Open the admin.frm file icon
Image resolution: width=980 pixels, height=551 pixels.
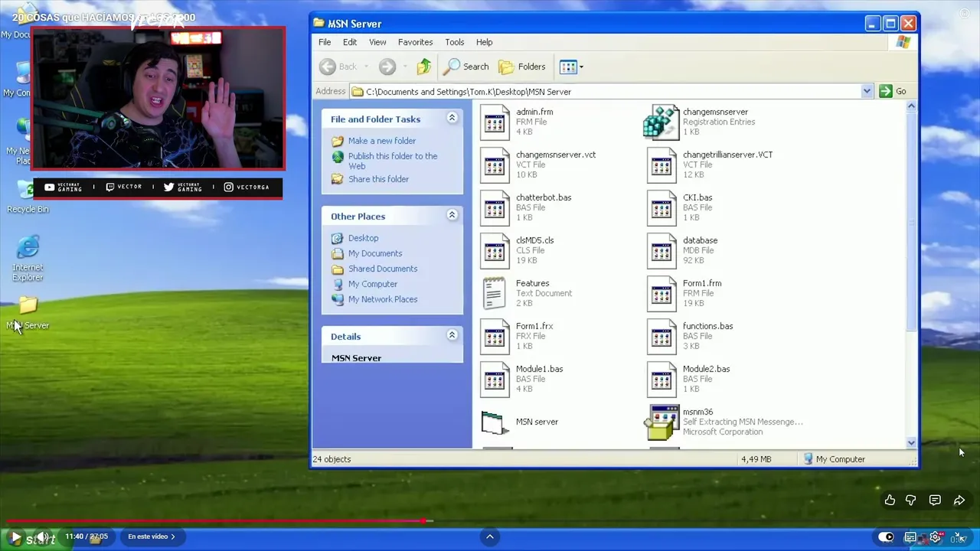tap(495, 122)
